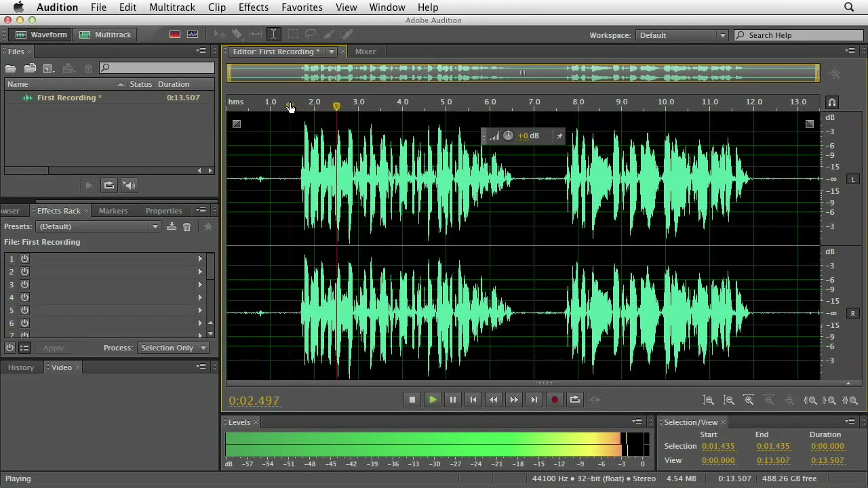
Task: Toggle auto-play speaker icon in Files panel
Action: point(130,185)
